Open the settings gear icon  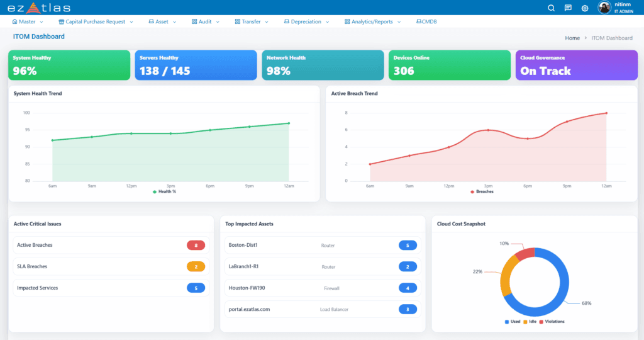[585, 8]
